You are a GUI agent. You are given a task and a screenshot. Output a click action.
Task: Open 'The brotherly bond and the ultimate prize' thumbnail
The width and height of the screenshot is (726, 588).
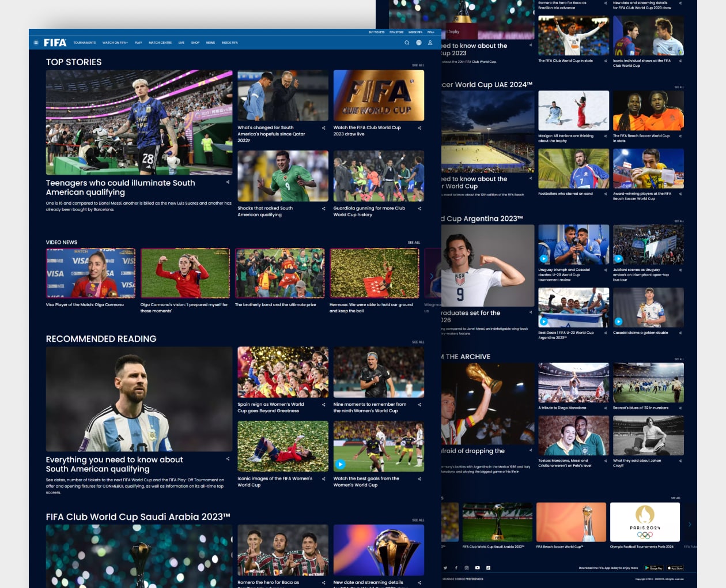click(280, 273)
